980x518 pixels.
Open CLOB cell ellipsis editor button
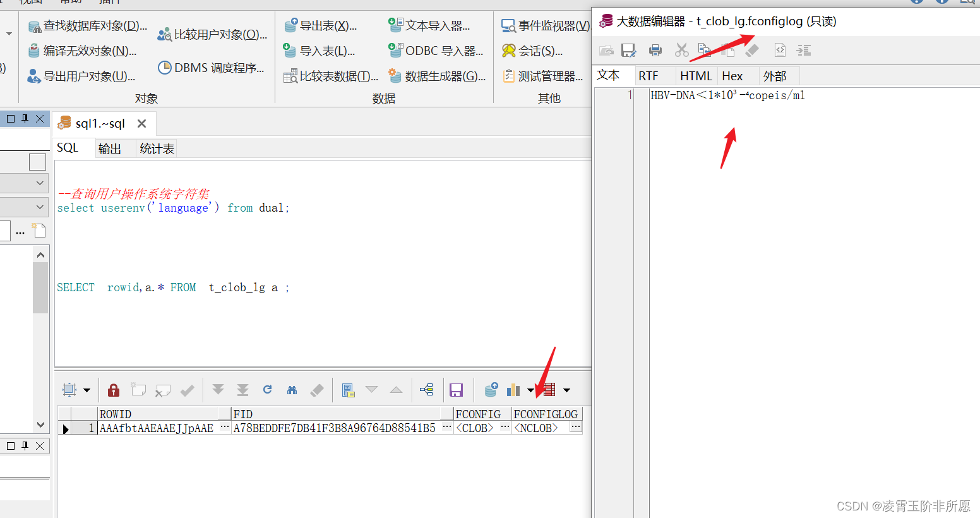click(505, 428)
